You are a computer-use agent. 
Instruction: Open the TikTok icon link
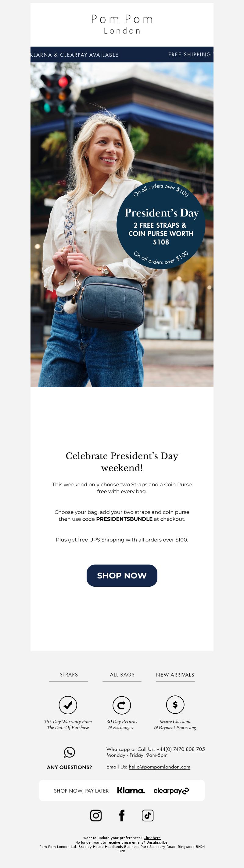click(148, 815)
